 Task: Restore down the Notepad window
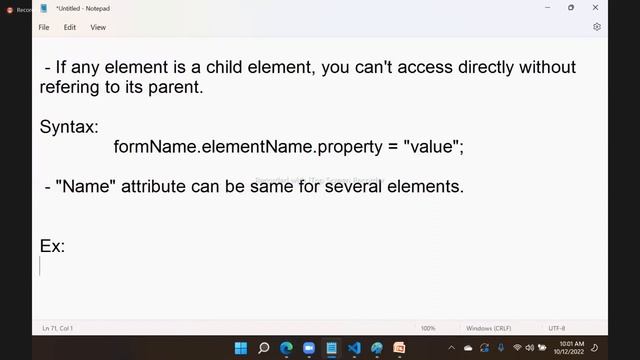pyautogui.click(x=571, y=7)
